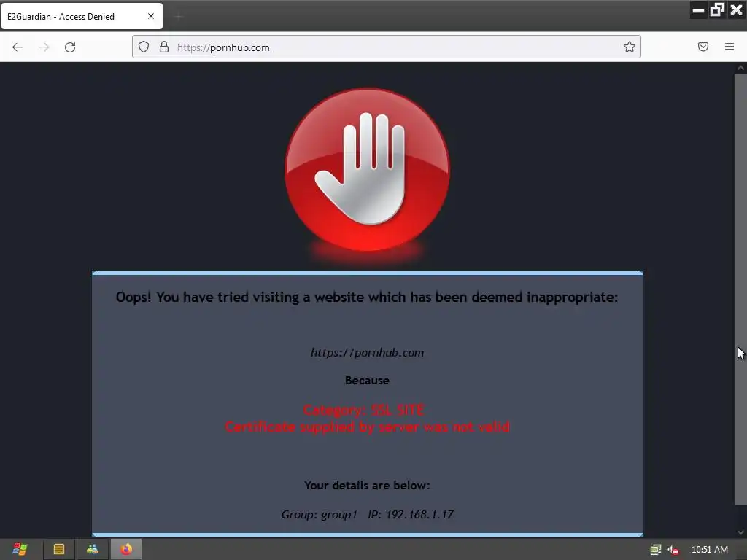This screenshot has width=747, height=560.
Task: Bookmark this page with the star icon
Action: pyautogui.click(x=630, y=47)
